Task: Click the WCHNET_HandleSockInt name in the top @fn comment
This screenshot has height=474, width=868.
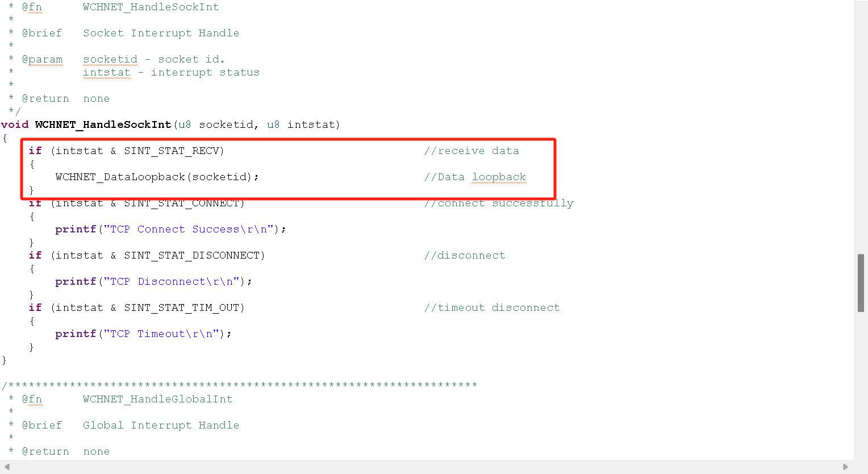Action: (151, 7)
